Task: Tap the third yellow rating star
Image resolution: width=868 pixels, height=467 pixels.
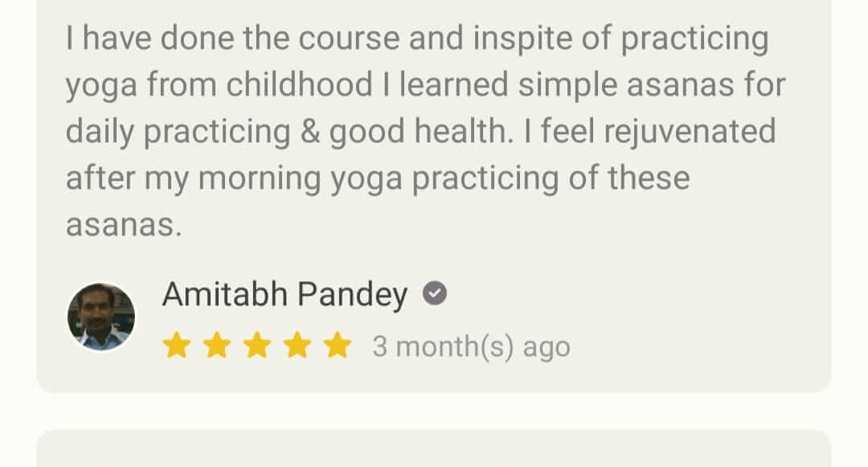Action: click(x=257, y=346)
